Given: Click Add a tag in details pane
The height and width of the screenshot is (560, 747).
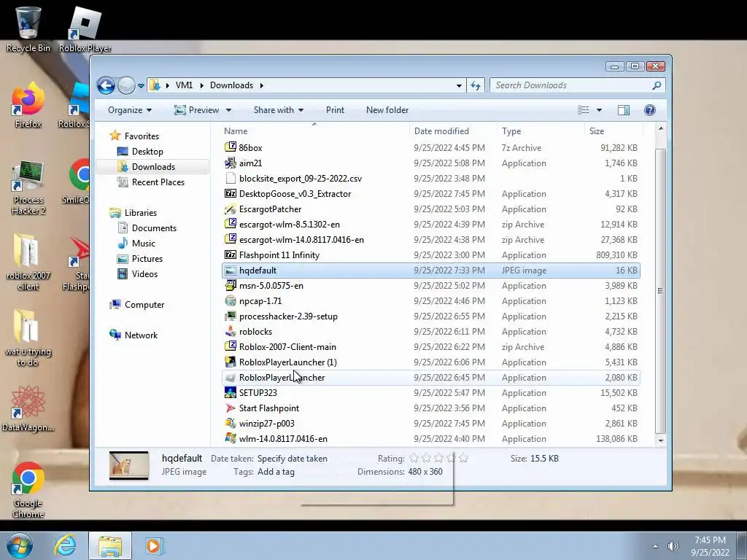Looking at the screenshot, I should click(276, 472).
